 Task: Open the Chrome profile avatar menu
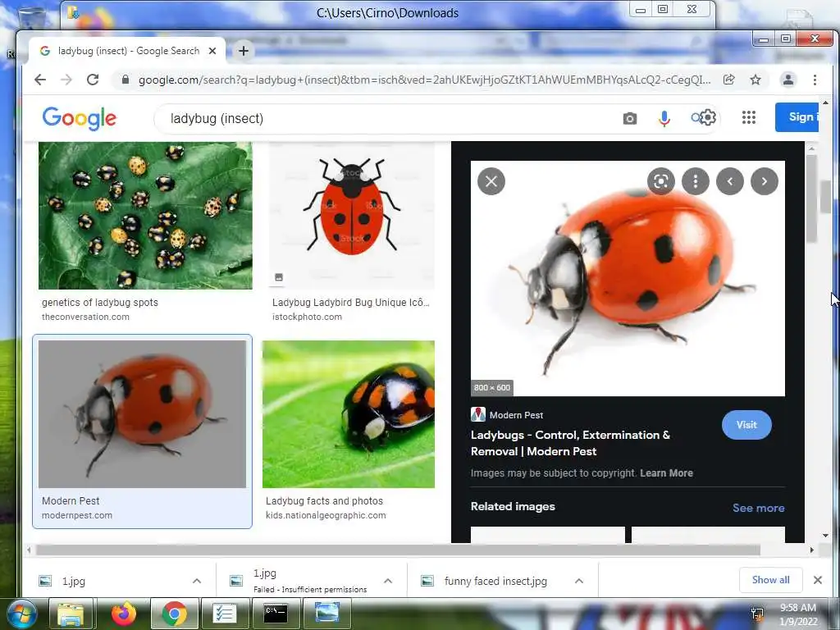[788, 80]
